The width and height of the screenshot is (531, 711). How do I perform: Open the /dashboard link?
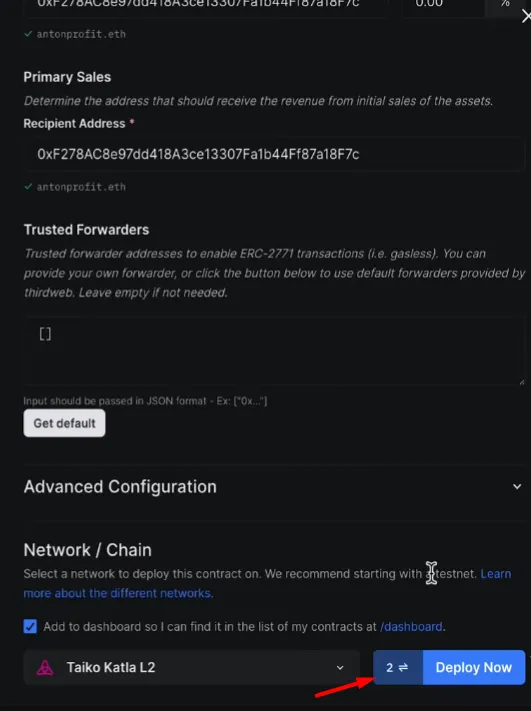(x=412, y=627)
